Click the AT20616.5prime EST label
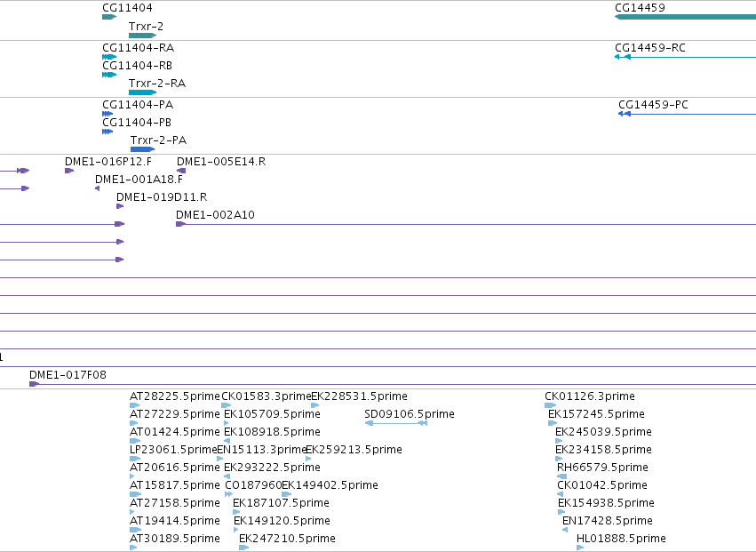The width and height of the screenshot is (756, 552). point(174,468)
